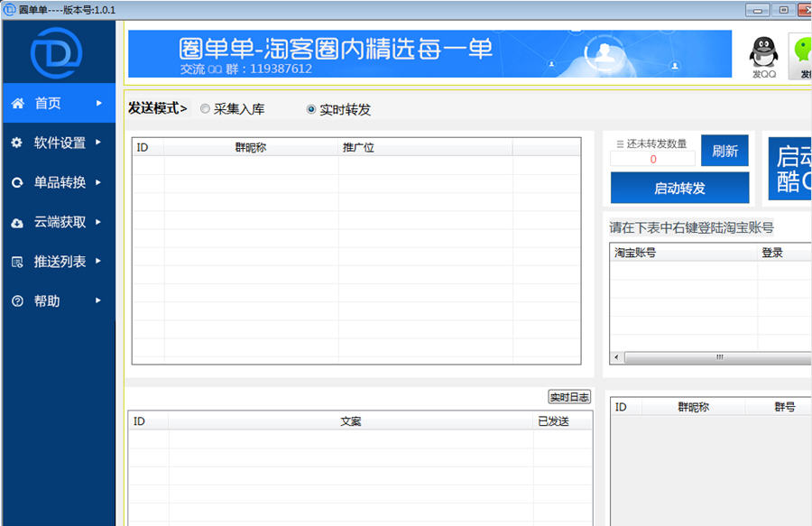Viewport: 812px width, 526px height.
Task: Click the 推送列表 list icon
Action: click(17, 262)
